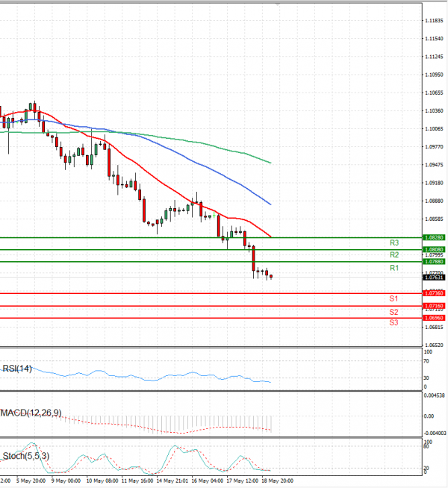This screenshot has width=448, height=488.
Task: Click the MACD zero level 0.00 label
Action: (429, 416)
